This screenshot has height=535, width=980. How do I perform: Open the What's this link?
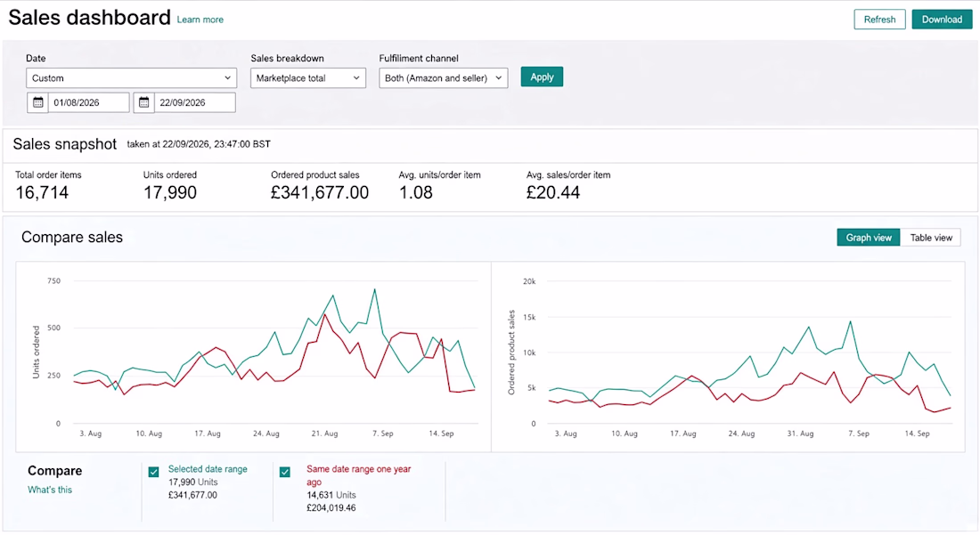(50, 490)
